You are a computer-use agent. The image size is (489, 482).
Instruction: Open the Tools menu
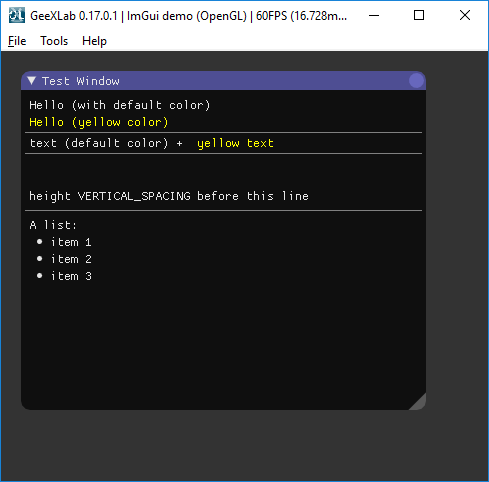54,41
